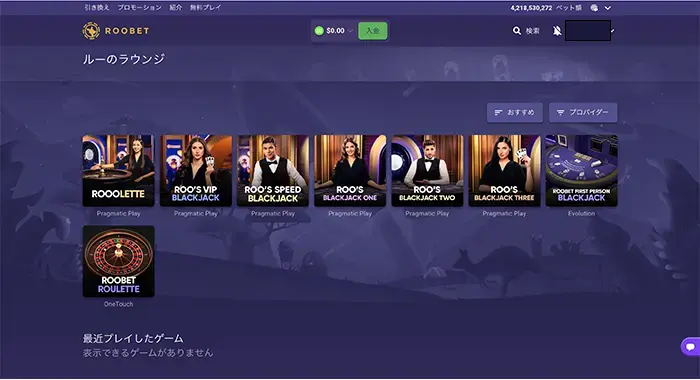
Task: Click the Roobet kangaroo logo icon
Action: click(91, 31)
